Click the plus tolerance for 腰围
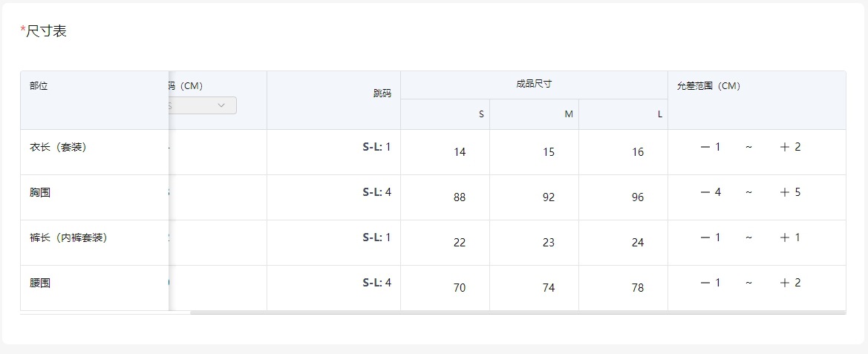 pos(791,283)
